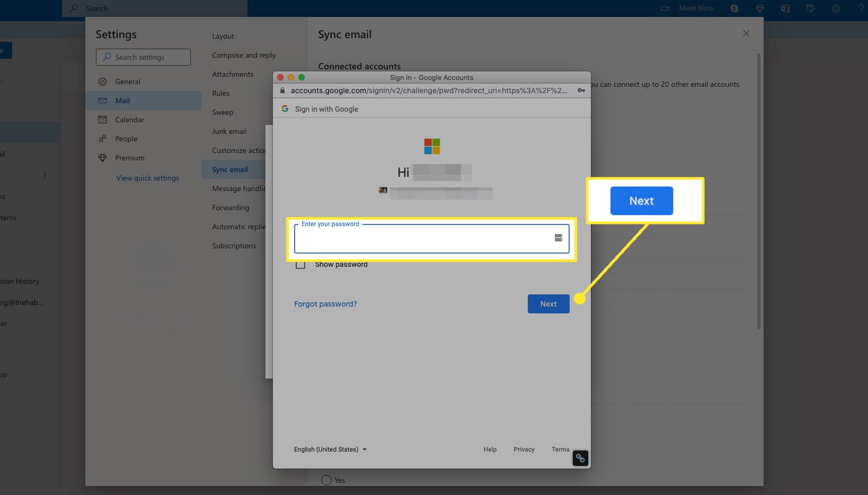Click the Skype icon in Outlook header
This screenshot has width=868, height=495.
734,8
